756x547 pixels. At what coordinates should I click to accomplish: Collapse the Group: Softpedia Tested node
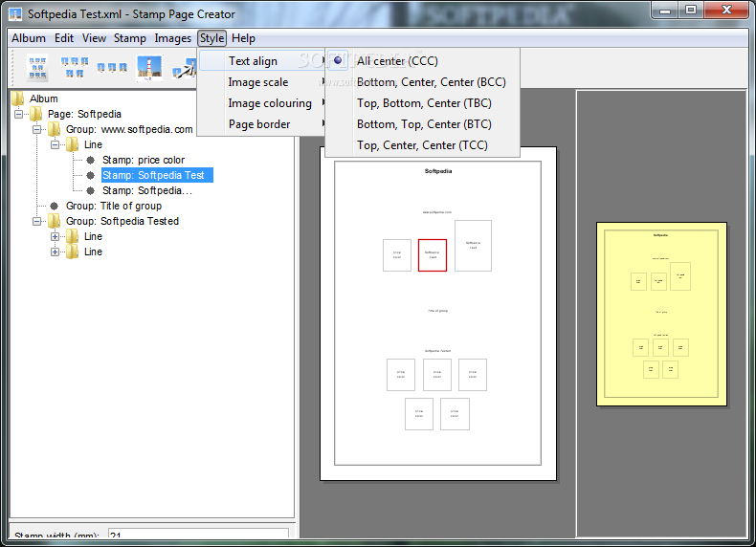[x=36, y=221]
